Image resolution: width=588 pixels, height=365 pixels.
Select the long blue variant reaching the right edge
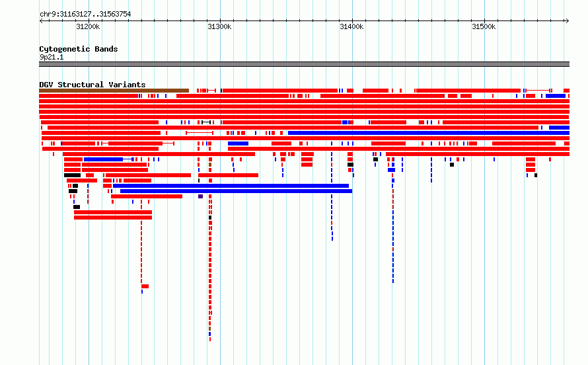(x=429, y=133)
